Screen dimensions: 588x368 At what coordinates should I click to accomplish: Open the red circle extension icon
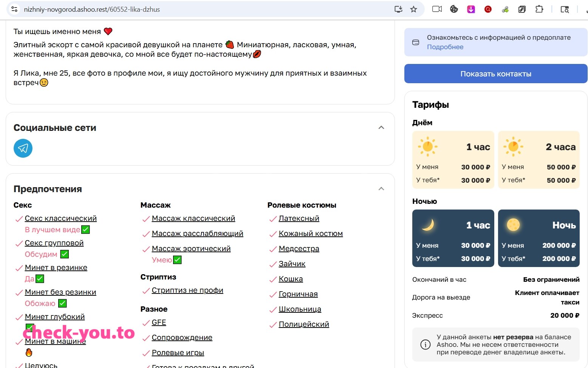tap(488, 9)
